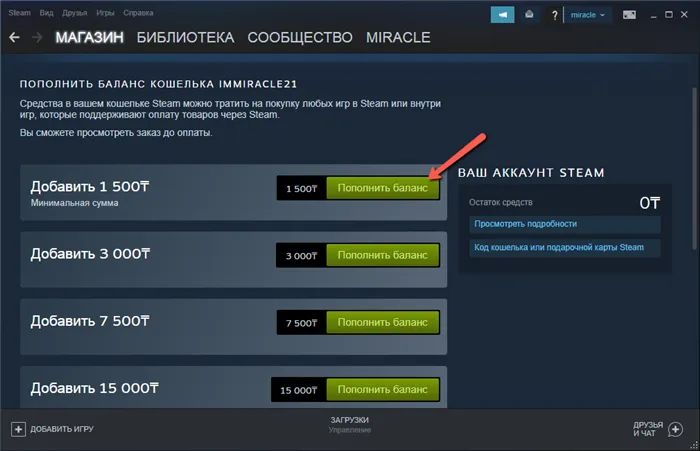This screenshot has height=451, width=700.
Task: Switch to БИБЛИОТЕКА tab
Action: (x=185, y=38)
